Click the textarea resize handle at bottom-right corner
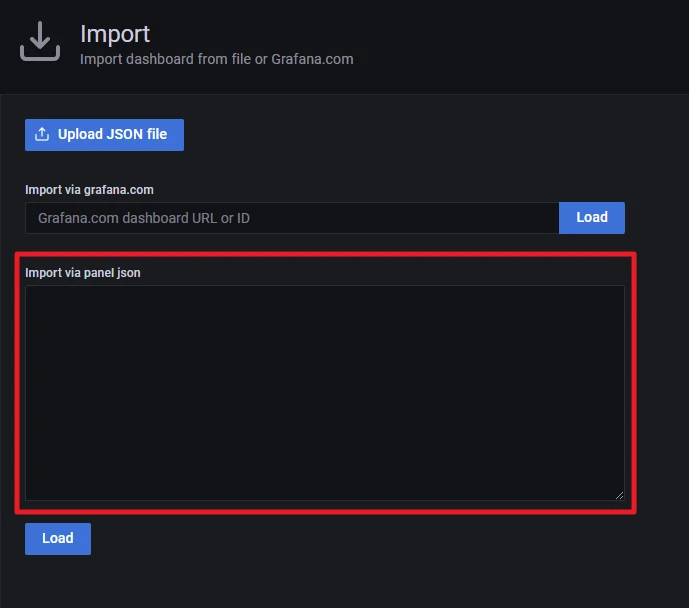 [619, 495]
